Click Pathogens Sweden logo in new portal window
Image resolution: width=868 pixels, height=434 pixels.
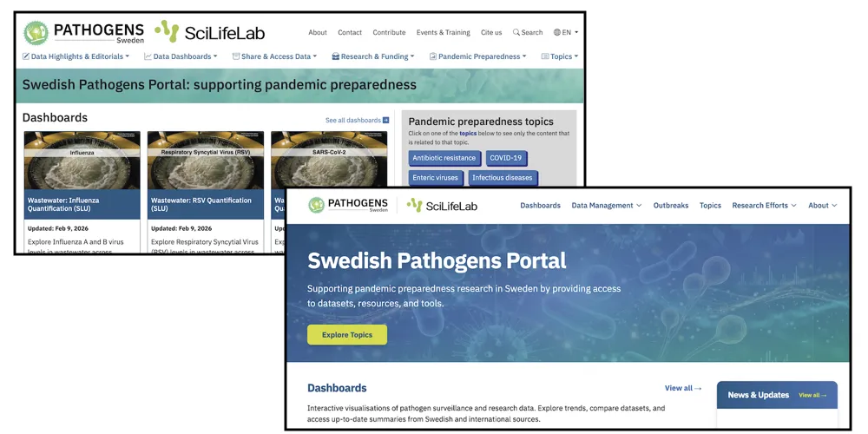(x=348, y=206)
